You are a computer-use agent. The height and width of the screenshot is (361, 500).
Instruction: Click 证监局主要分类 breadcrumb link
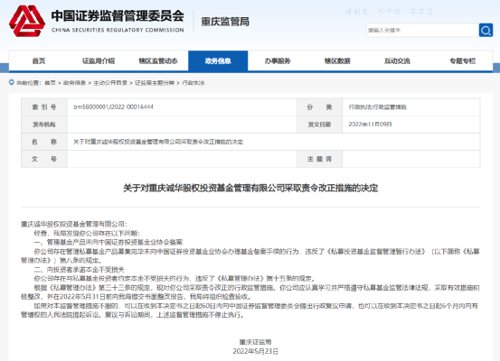click(154, 83)
